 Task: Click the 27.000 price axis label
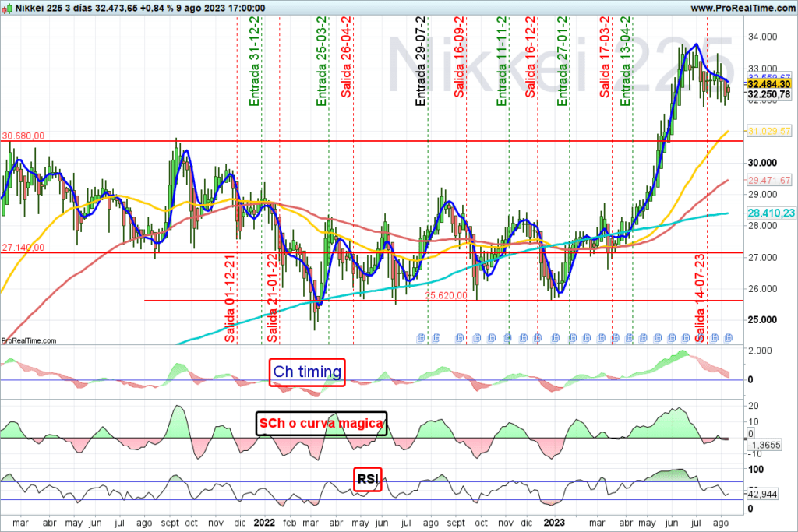[x=762, y=257]
